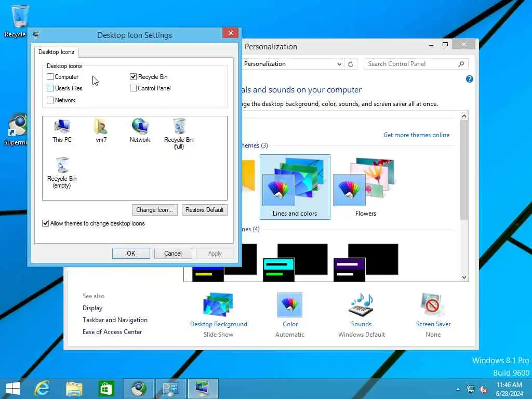The image size is (532, 399).
Task: Enable the Computer desktop icon checkbox
Action: point(50,77)
